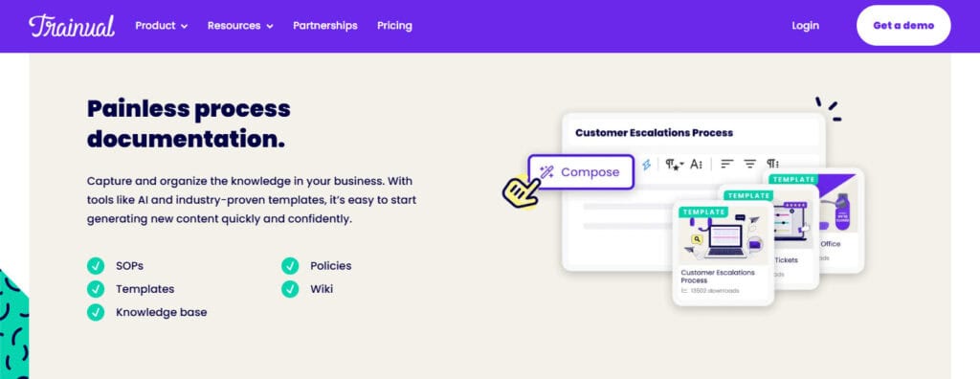Click the center align text icon
Viewport: 980px width, 379px height.
tap(749, 164)
